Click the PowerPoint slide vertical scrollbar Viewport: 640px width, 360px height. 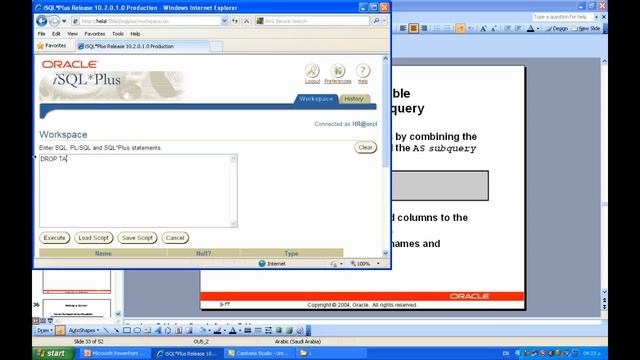pyautogui.click(x=604, y=176)
